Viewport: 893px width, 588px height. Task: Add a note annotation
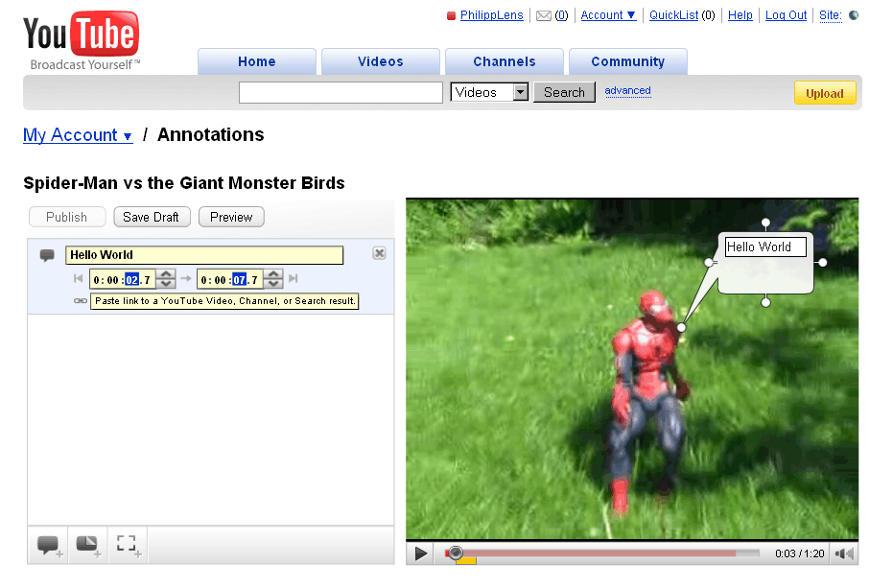pos(87,545)
